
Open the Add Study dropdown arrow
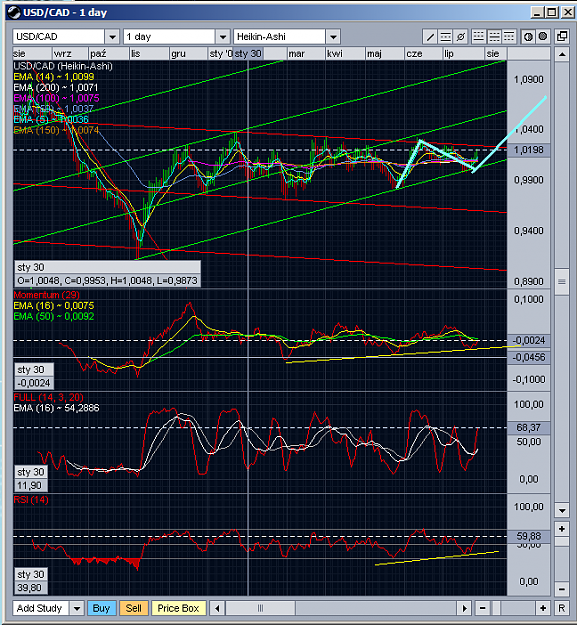[x=77, y=608]
